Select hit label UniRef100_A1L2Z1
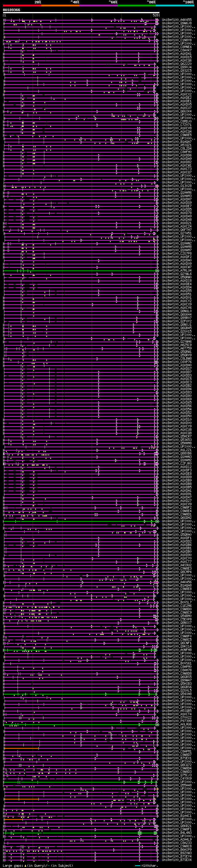Viewport: 197px width, 868px height. 177,450
